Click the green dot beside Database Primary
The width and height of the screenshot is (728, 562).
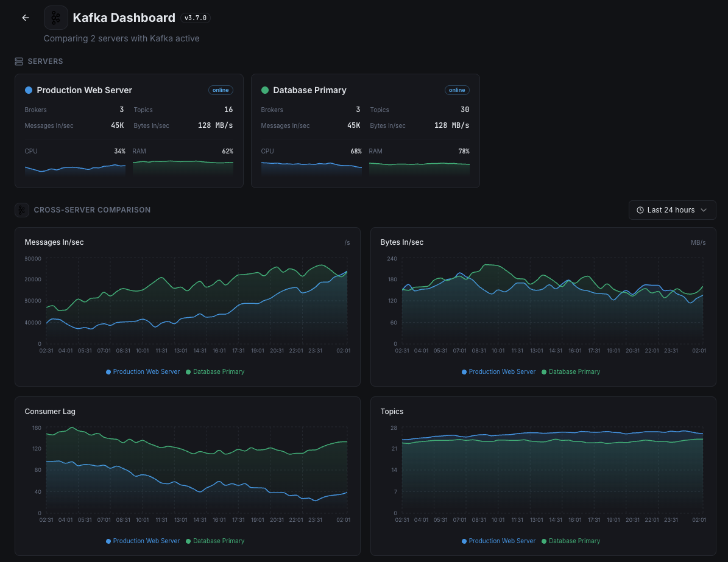(x=265, y=90)
